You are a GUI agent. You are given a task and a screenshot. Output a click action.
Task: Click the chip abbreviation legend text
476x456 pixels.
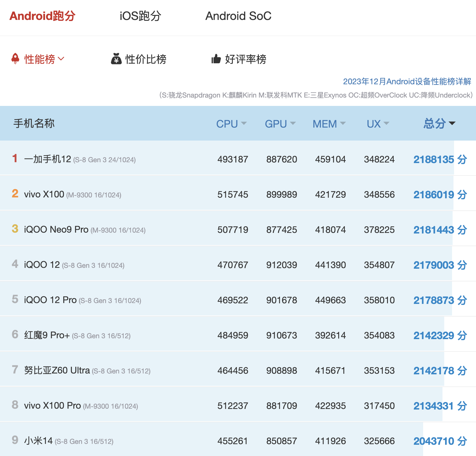pos(316,95)
